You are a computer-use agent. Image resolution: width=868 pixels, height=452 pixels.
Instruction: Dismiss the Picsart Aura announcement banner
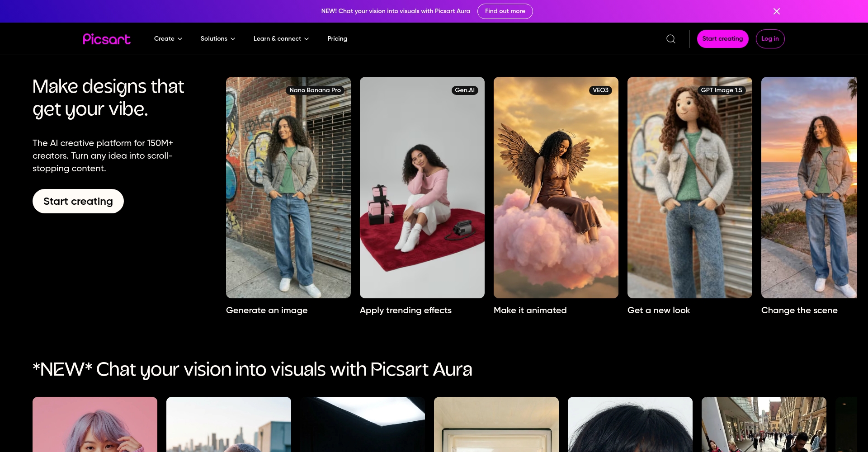pos(777,11)
